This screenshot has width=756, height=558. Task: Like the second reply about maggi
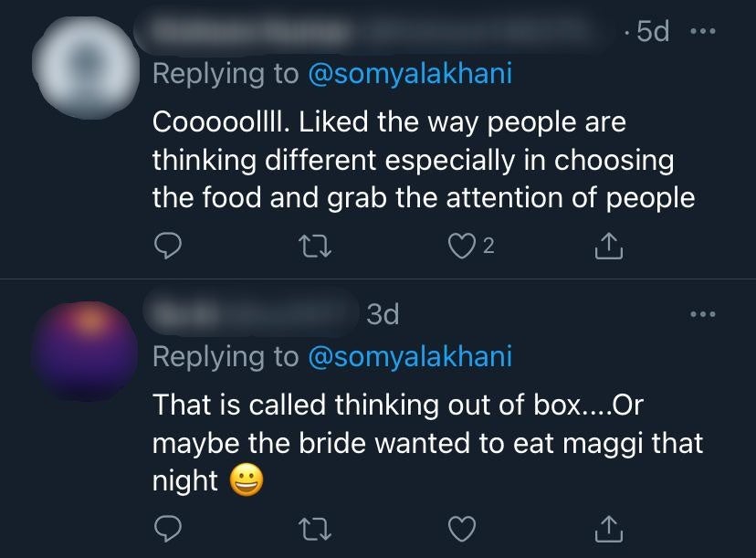pyautogui.click(x=462, y=529)
